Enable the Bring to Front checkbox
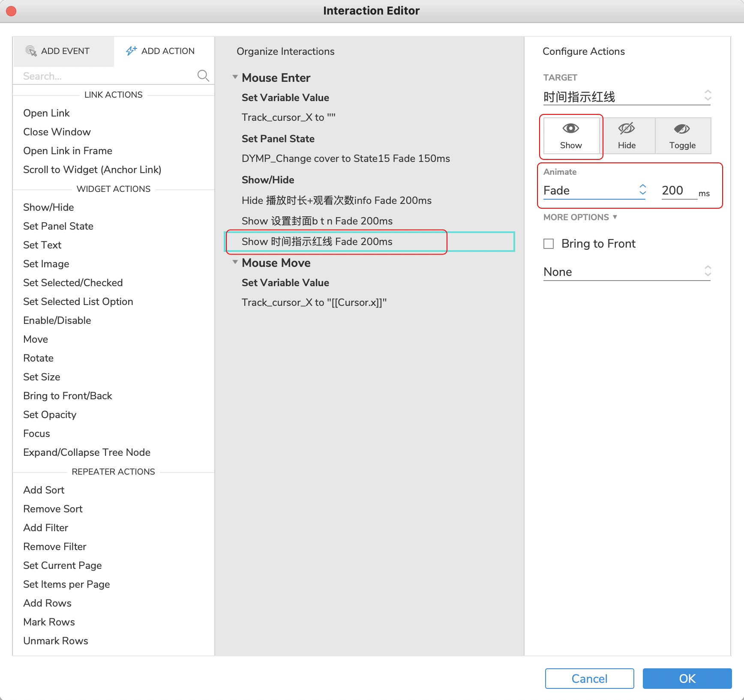 tap(549, 244)
